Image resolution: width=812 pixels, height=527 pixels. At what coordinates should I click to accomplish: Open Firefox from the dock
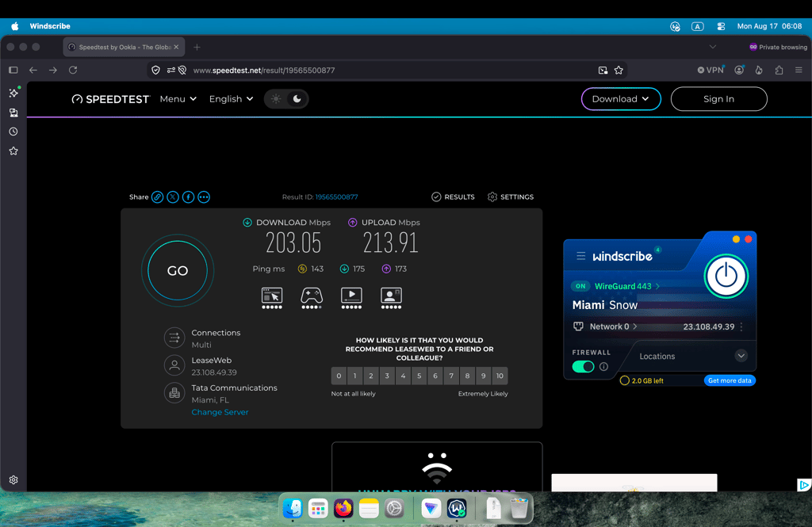(343, 509)
